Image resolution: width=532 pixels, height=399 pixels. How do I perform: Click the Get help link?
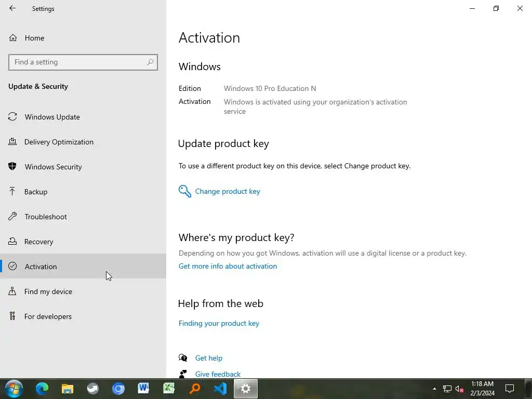coord(209,358)
